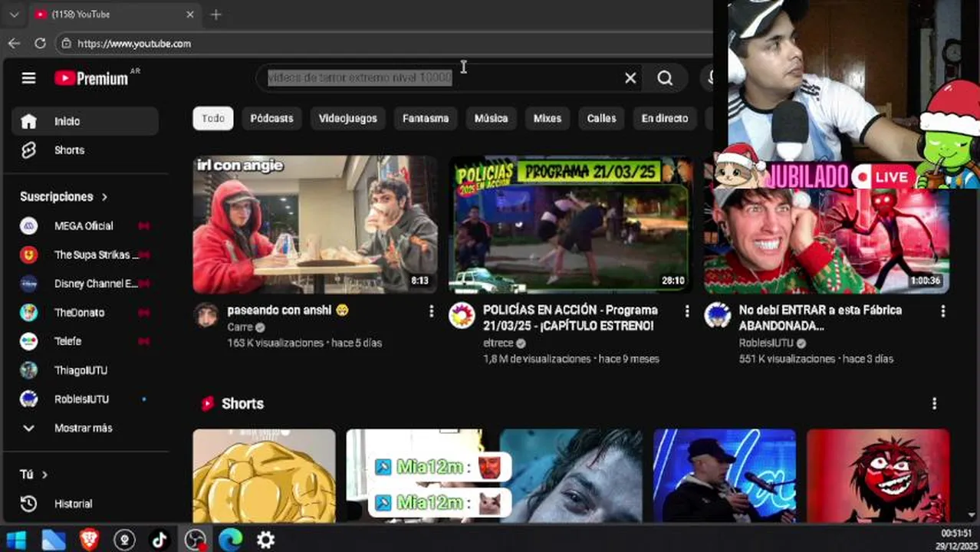Select the Videojuegos filter chip
The image size is (980, 552).
[348, 118]
